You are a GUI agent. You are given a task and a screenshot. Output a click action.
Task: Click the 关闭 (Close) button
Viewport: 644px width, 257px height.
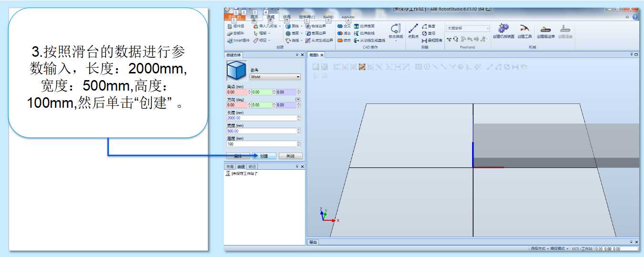point(291,156)
